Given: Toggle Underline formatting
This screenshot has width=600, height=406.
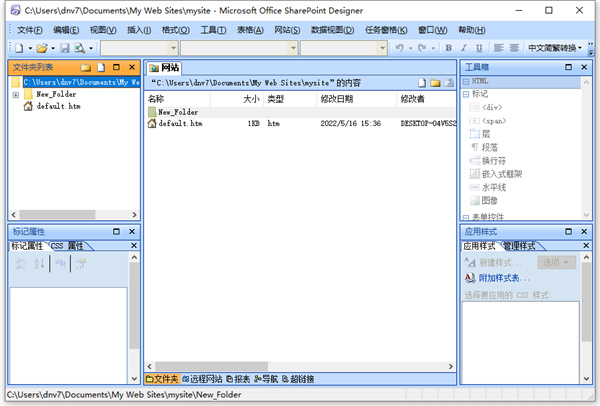Looking at the screenshot, I should point(479,48).
